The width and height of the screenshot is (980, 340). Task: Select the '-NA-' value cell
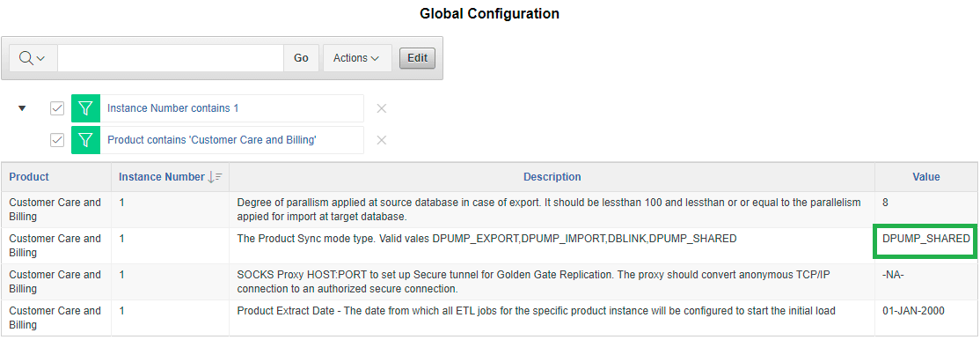pos(925,282)
